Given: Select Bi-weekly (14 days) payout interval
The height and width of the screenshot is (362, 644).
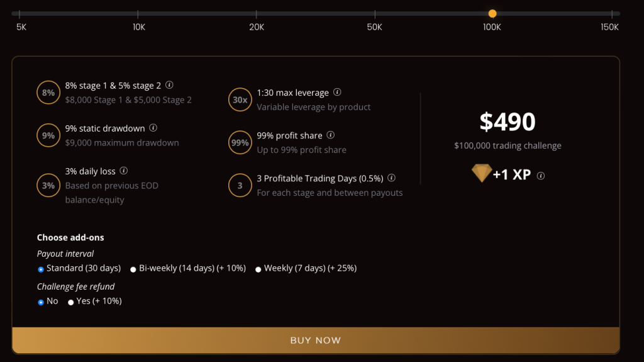Looking at the screenshot, I should (133, 269).
